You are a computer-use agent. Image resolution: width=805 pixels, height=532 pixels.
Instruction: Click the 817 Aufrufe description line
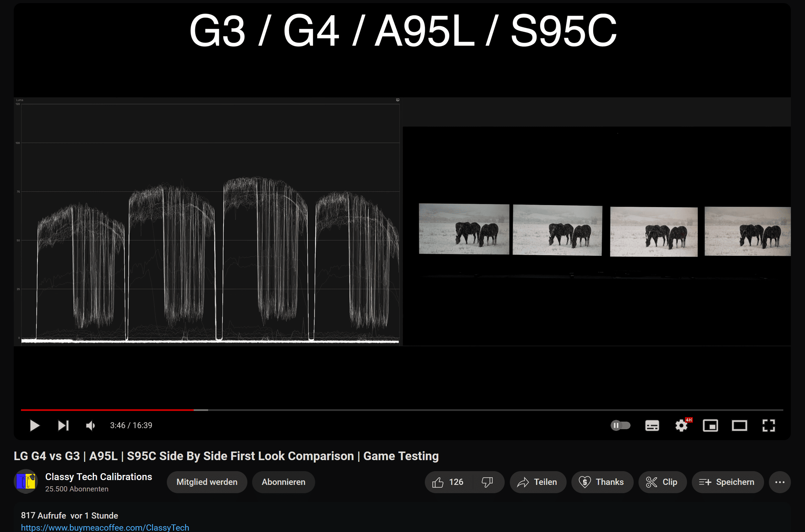[69, 515]
